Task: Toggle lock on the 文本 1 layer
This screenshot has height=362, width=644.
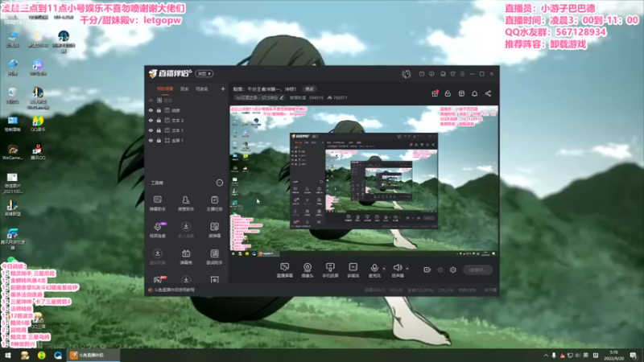Action: pyautogui.click(x=159, y=130)
